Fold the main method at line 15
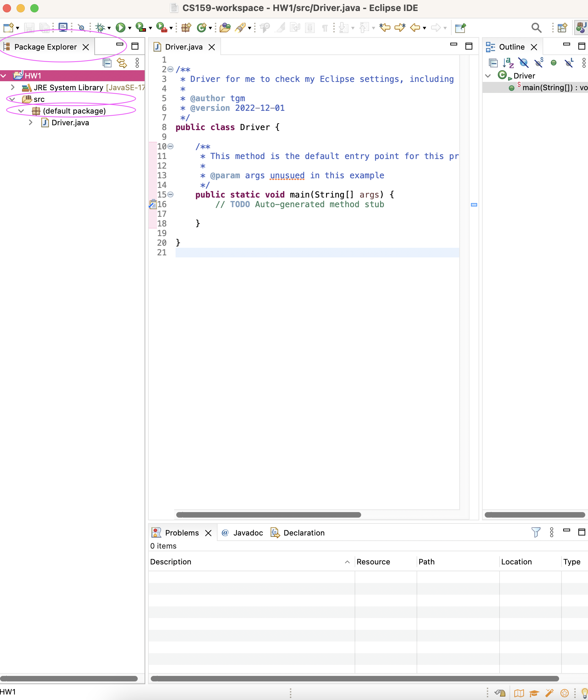Image resolution: width=588 pixels, height=700 pixels. pyautogui.click(x=170, y=194)
